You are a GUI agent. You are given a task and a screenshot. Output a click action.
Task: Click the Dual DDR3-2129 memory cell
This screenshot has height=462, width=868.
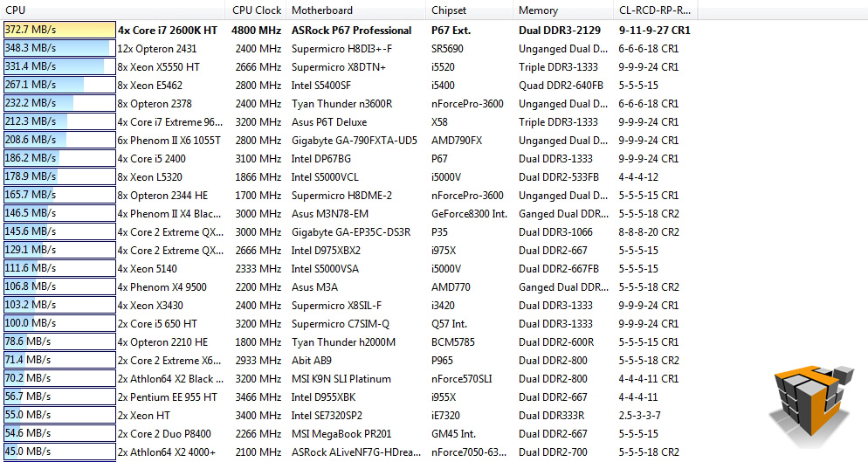pos(559,31)
